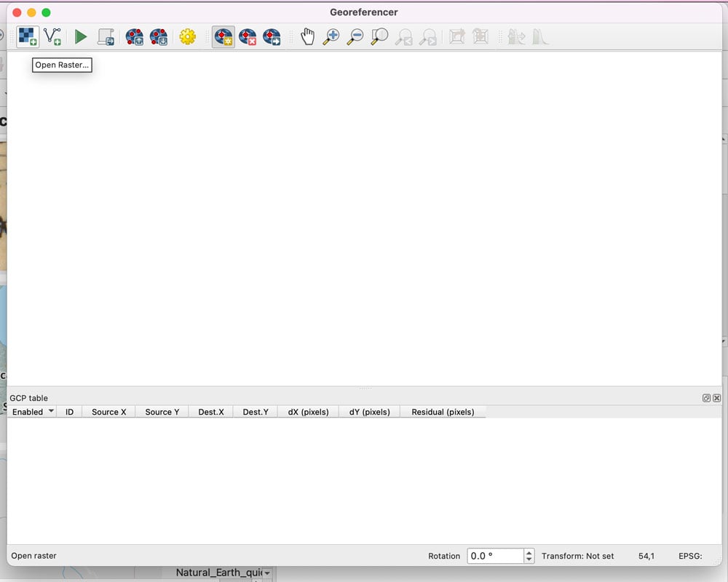Start georeferencing with the green play button
728x582 pixels.
point(81,36)
